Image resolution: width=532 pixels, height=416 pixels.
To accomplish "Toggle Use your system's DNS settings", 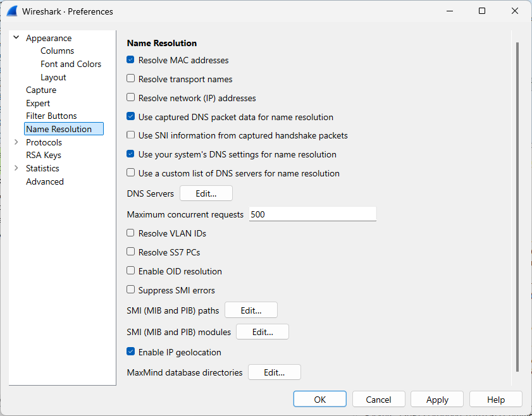I will (130, 154).
